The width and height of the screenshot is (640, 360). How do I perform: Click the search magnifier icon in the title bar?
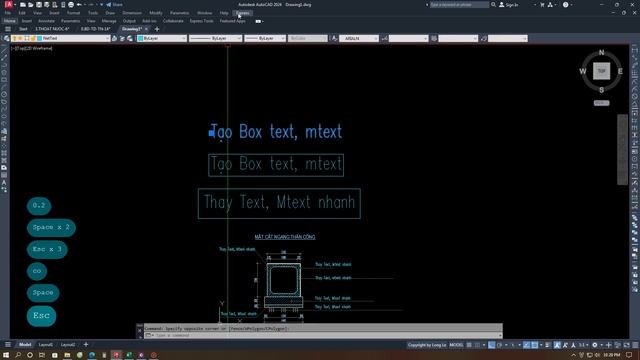pos(493,4)
